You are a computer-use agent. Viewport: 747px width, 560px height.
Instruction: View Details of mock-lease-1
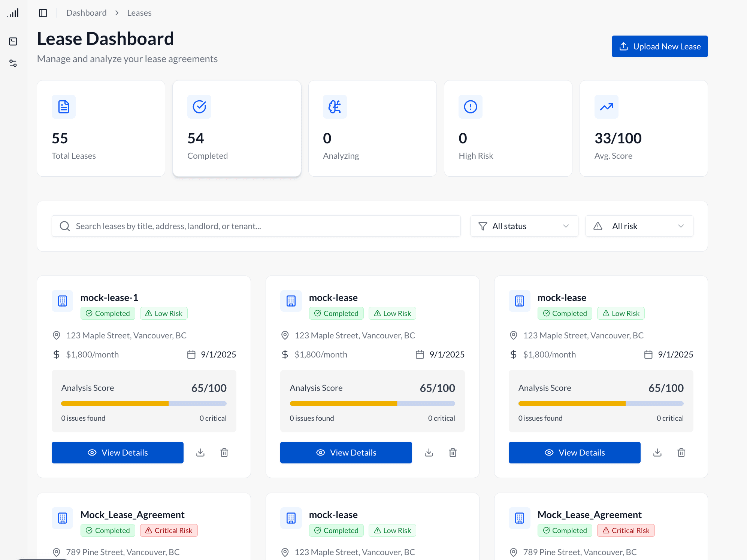coord(118,453)
